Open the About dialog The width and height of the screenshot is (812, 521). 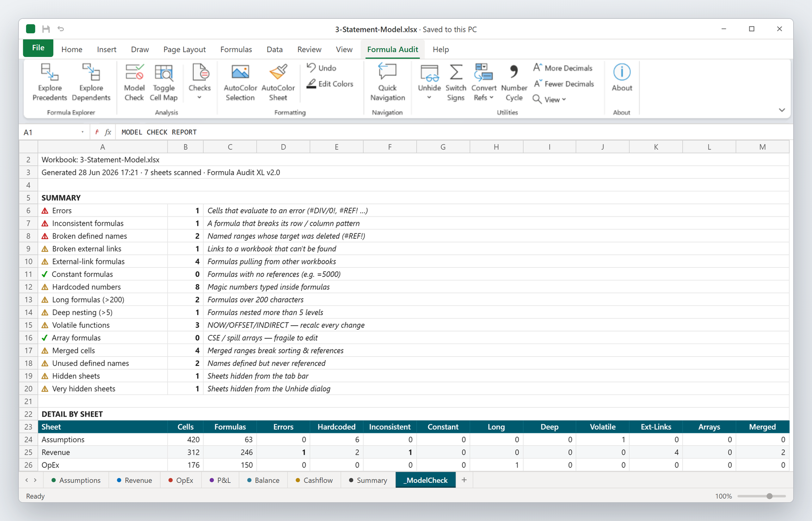[x=622, y=78]
